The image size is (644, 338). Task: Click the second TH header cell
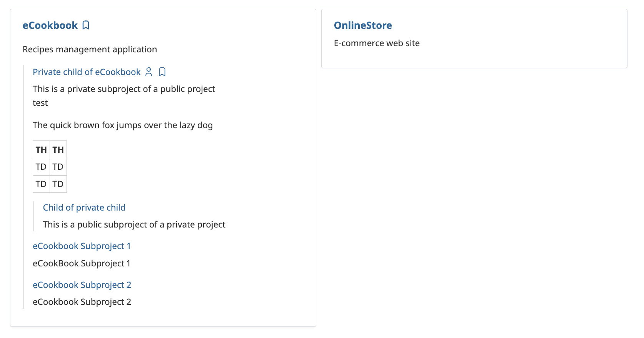click(x=58, y=150)
